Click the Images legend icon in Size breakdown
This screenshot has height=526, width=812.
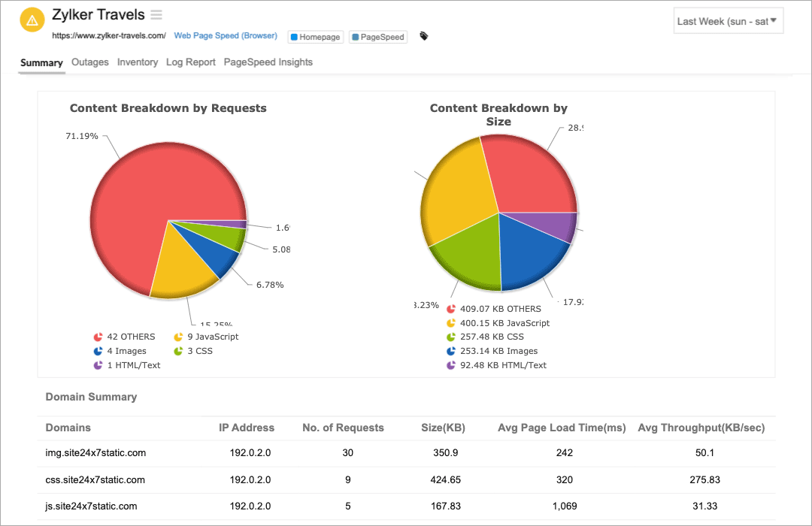coord(451,350)
